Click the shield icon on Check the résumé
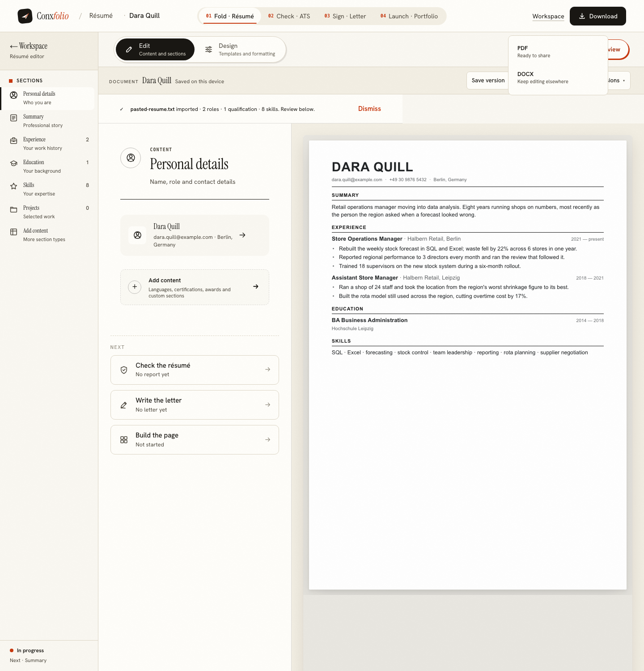 pos(124,370)
